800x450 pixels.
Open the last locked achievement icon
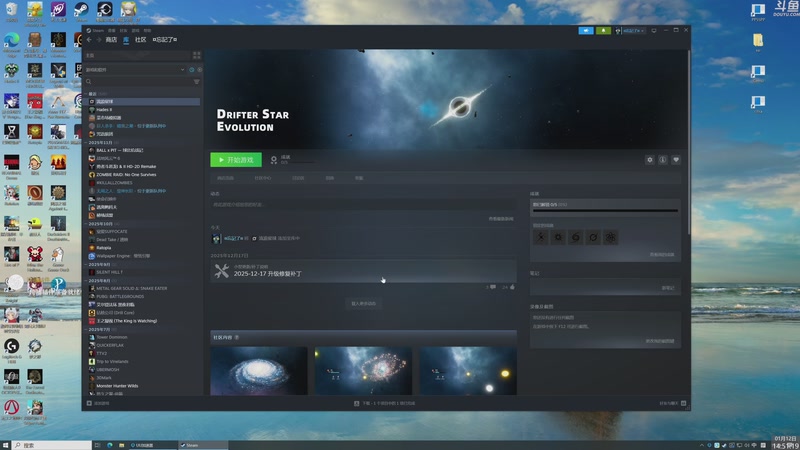[x=610, y=237]
